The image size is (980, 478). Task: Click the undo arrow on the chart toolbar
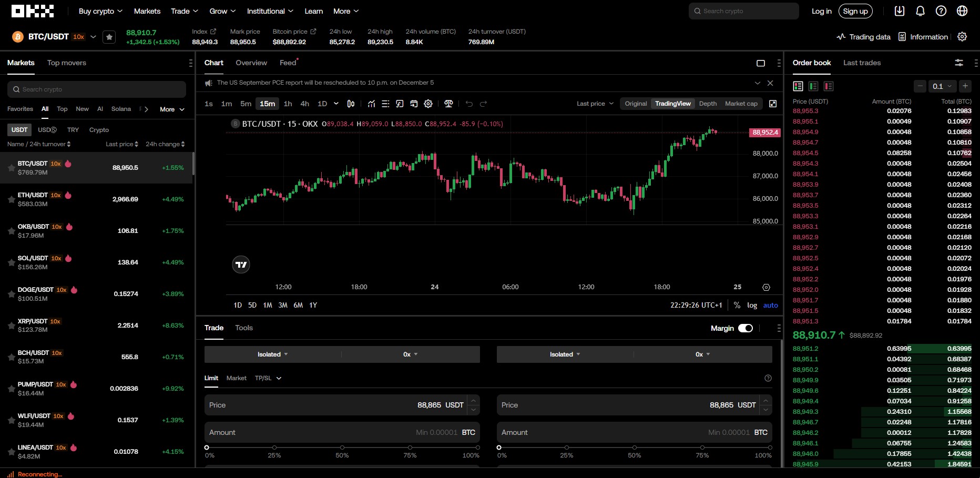[x=469, y=104]
